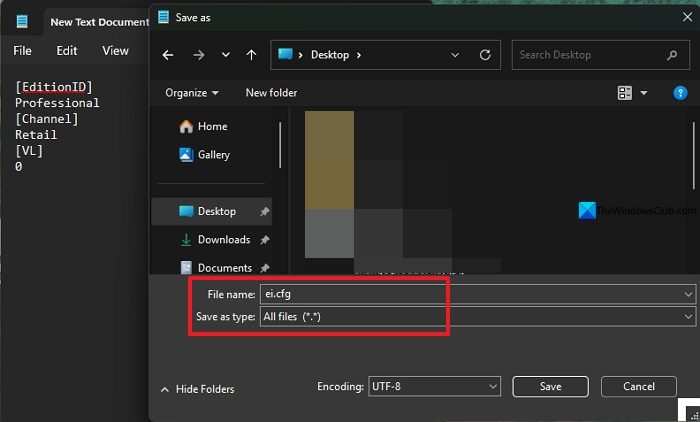Go back with the left arrow
This screenshot has height=422, width=700.
pyautogui.click(x=168, y=55)
